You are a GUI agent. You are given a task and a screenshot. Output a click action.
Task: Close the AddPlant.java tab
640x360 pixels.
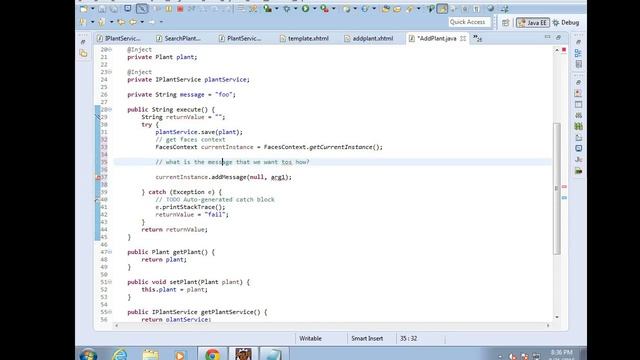click(x=463, y=38)
